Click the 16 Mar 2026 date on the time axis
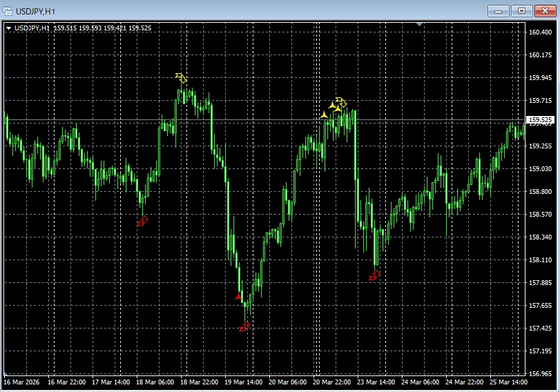 click(x=22, y=382)
